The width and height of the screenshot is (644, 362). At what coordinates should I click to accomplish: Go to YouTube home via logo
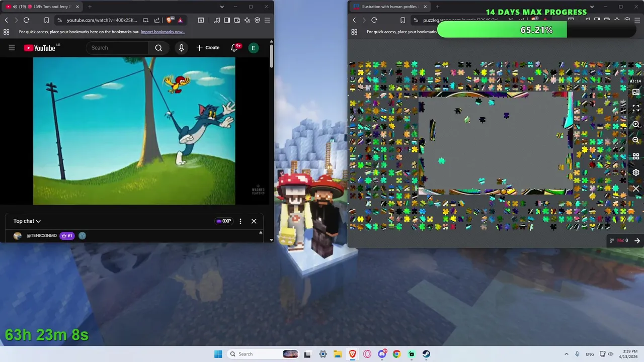[40, 48]
